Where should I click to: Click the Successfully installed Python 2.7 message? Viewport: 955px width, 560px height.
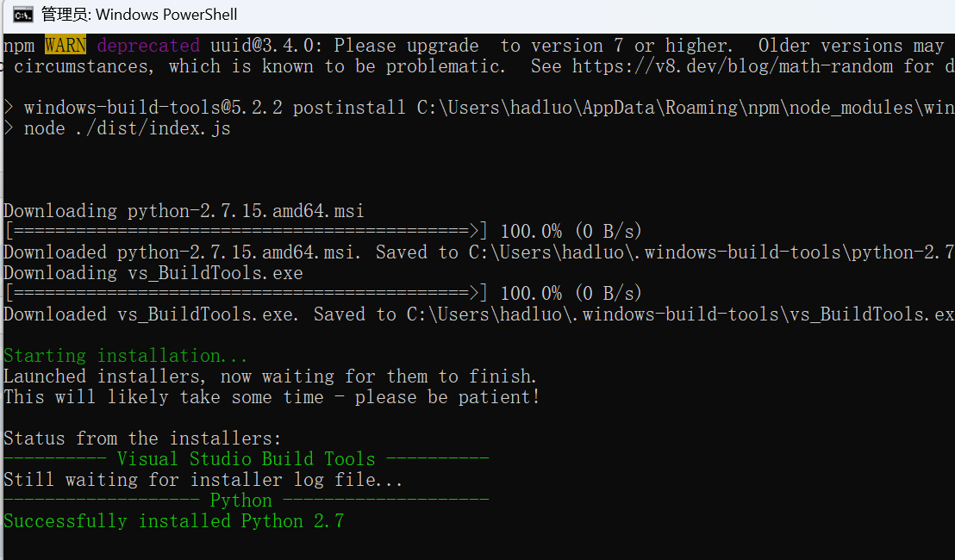point(173,521)
